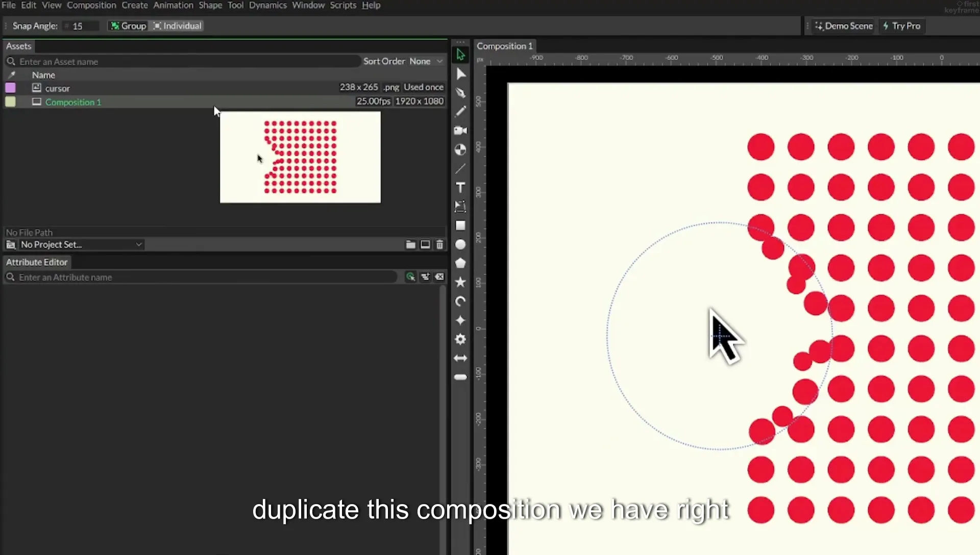
Task: Select the Ellipse tool
Action: [460, 244]
